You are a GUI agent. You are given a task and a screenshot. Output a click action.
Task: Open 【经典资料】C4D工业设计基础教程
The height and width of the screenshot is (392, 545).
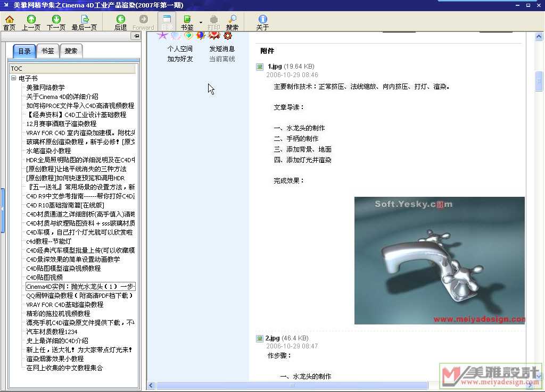tap(77, 114)
